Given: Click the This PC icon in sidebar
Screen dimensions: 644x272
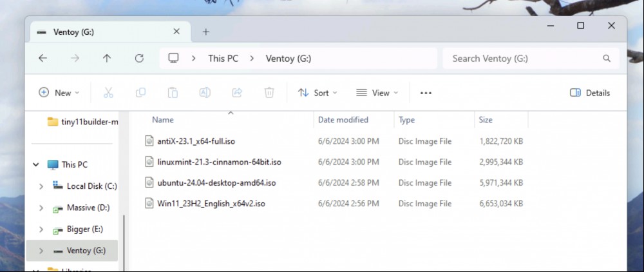Looking at the screenshot, I should pos(53,165).
